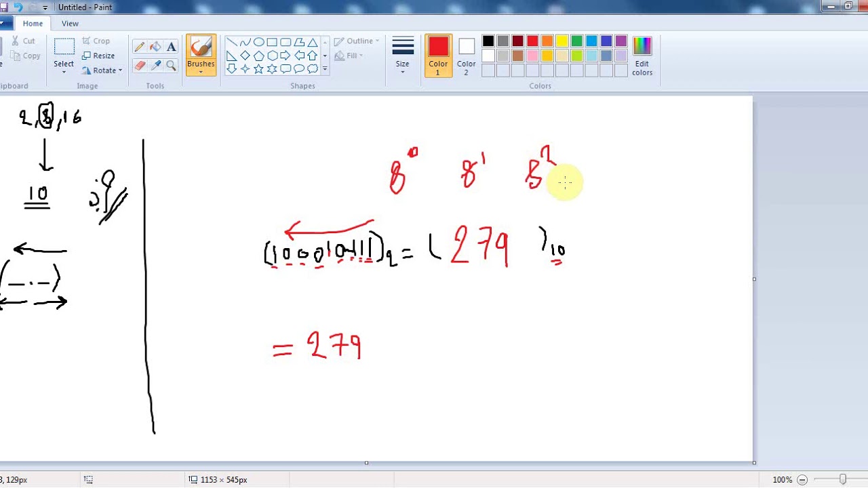Switch to the Home tab

point(33,23)
